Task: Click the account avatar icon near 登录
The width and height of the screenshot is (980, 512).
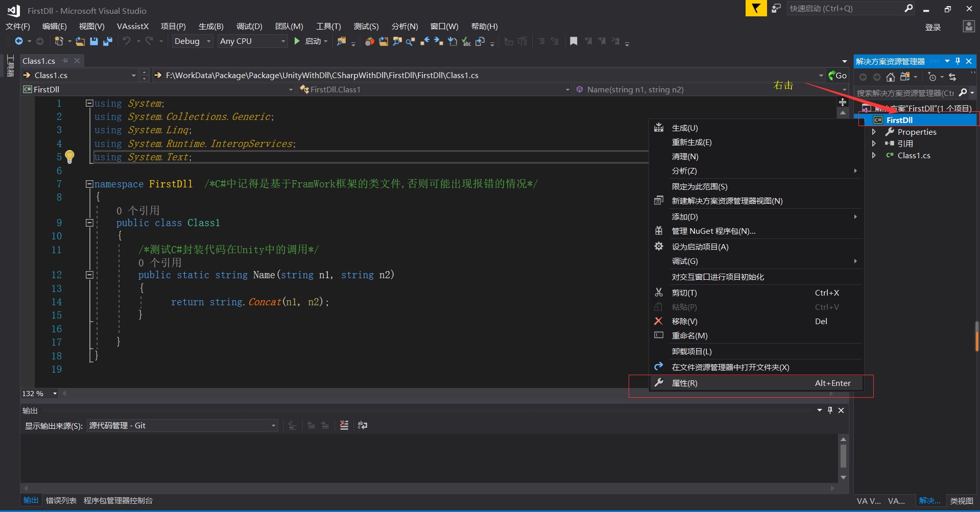Action: coord(968,26)
